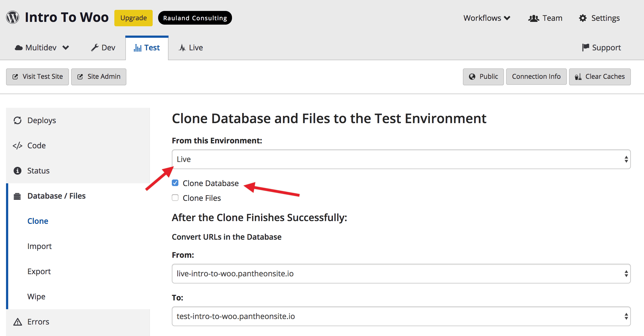This screenshot has width=644, height=336.
Task: Open the Multidev tab
Action: (42, 48)
